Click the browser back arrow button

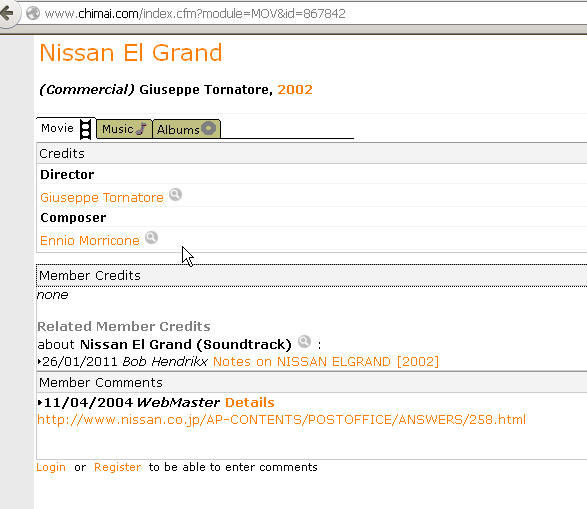(7, 13)
